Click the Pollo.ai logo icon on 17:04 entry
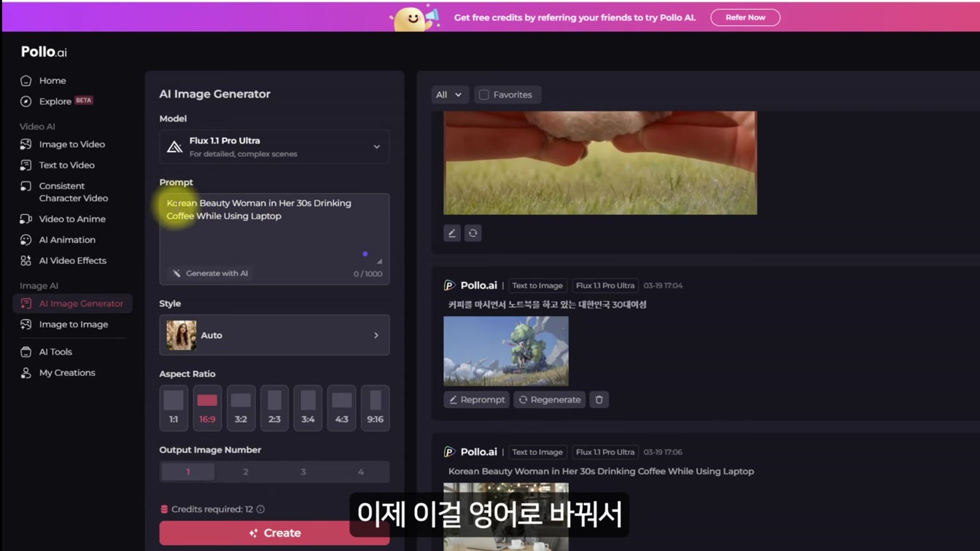Image resolution: width=980 pixels, height=551 pixels. tap(450, 286)
